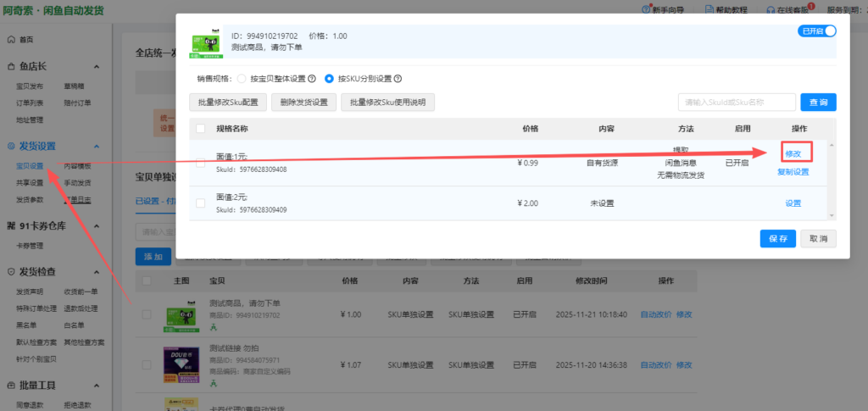Click the 在线客服 headset icon
This screenshot has width=868, height=411.
[x=771, y=10]
